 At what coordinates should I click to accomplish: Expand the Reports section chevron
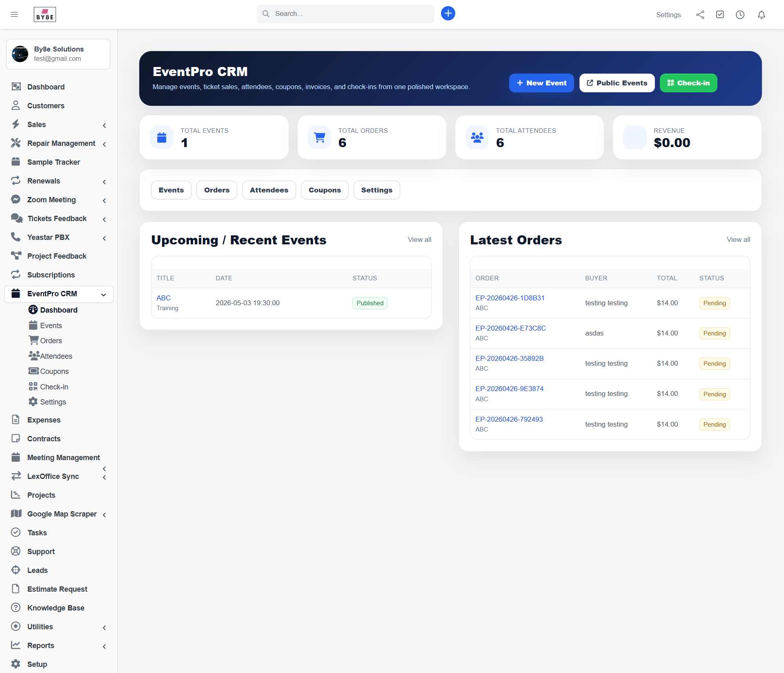[104, 646]
